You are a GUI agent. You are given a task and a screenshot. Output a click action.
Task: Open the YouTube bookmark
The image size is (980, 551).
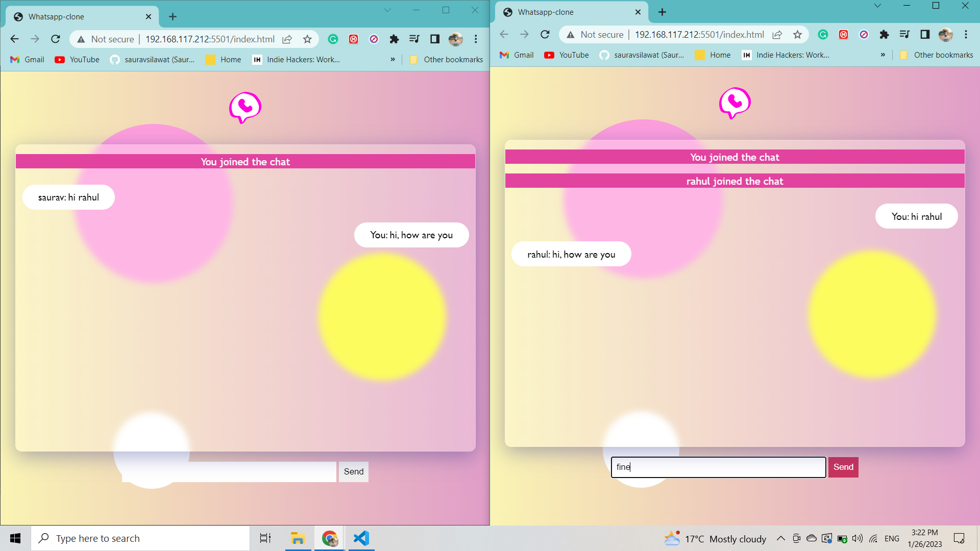[x=77, y=59]
